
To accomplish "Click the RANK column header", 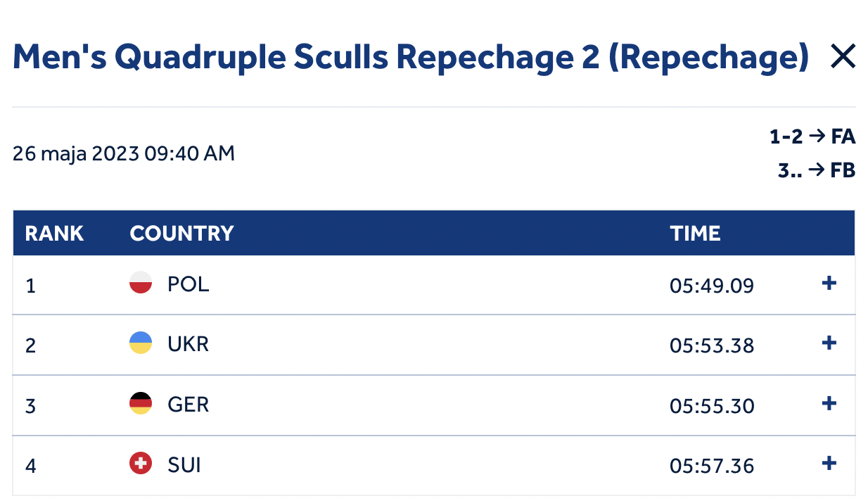I will click(54, 234).
